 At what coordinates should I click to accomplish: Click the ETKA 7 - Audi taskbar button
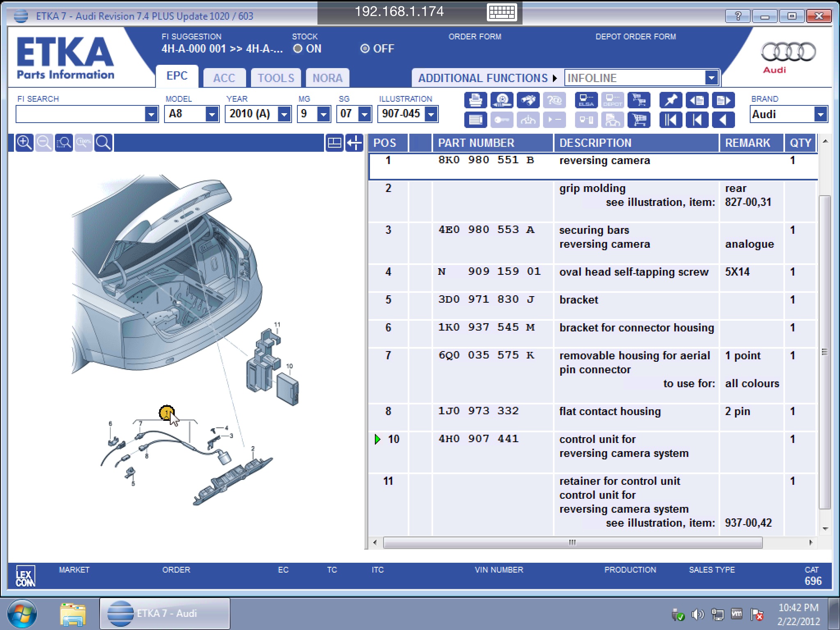pos(165,614)
